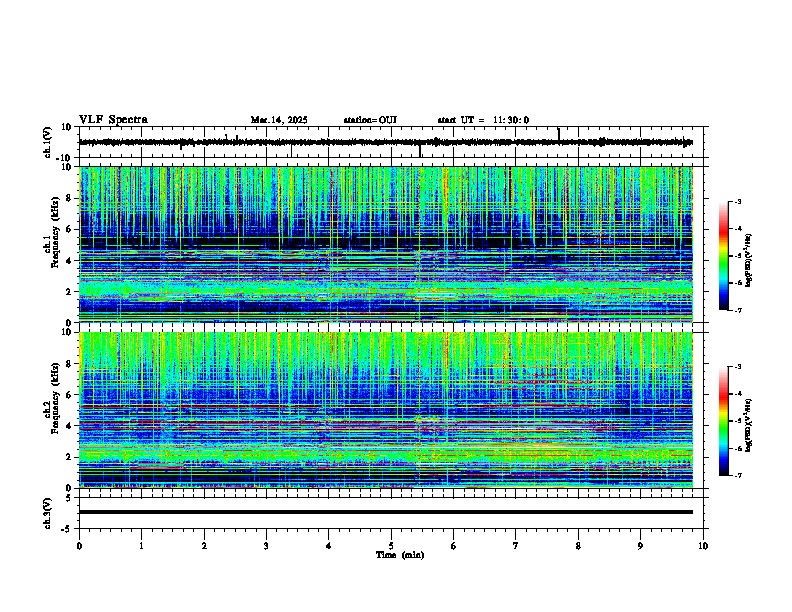The height and width of the screenshot is (612, 792).
Task: Click the time axis tick label "7"
Action: click(516, 546)
